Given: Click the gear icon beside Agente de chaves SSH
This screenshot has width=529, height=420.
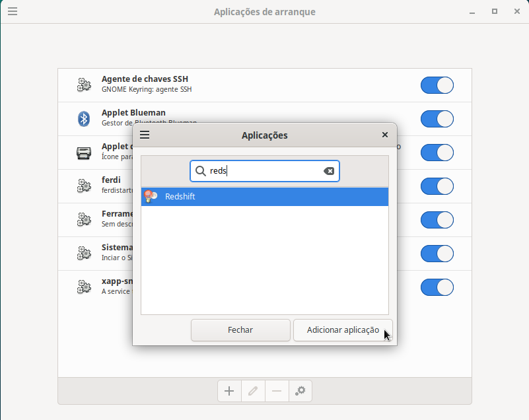Looking at the screenshot, I should pos(84,85).
